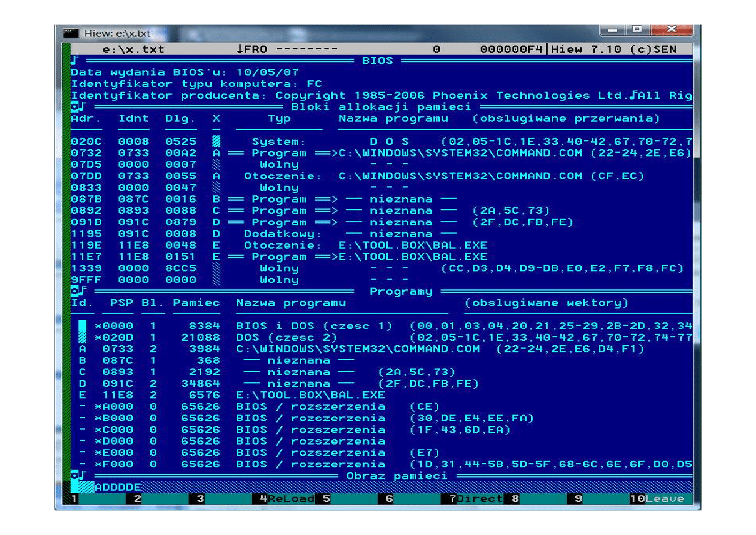Click the console window icon in title bar

tap(71, 33)
